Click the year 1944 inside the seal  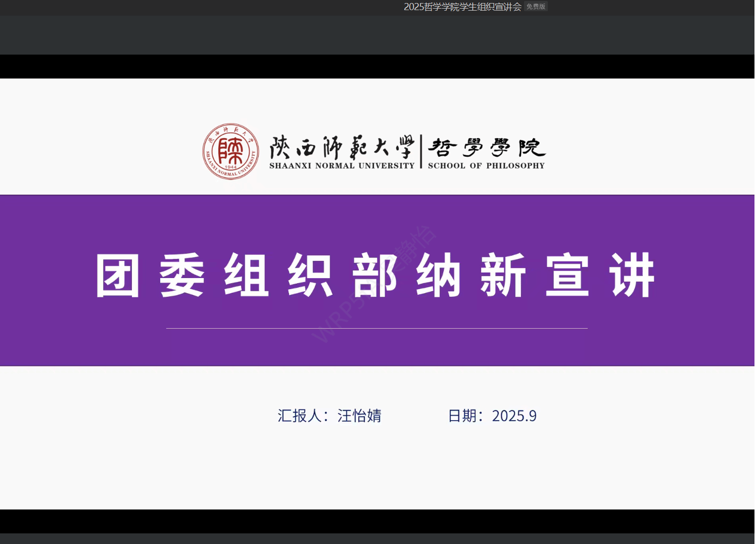click(x=230, y=167)
